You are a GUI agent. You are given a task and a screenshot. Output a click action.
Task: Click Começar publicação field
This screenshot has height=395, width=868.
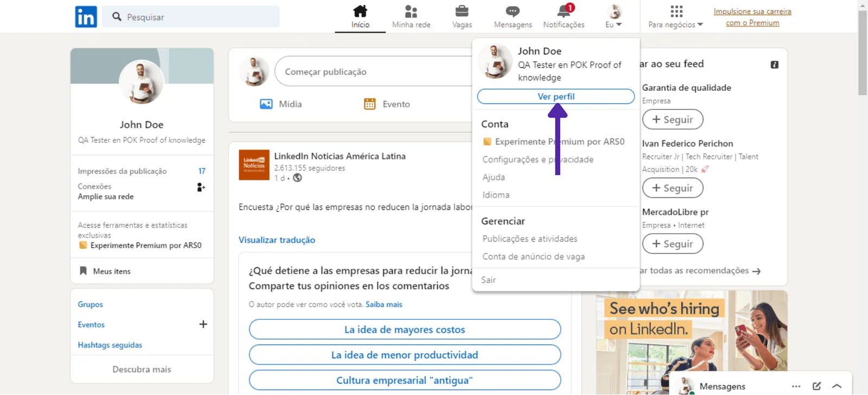coord(374,72)
